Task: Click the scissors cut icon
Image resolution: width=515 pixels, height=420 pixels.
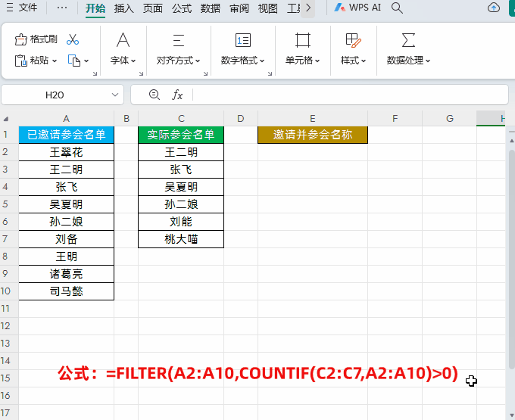Action: tap(73, 39)
